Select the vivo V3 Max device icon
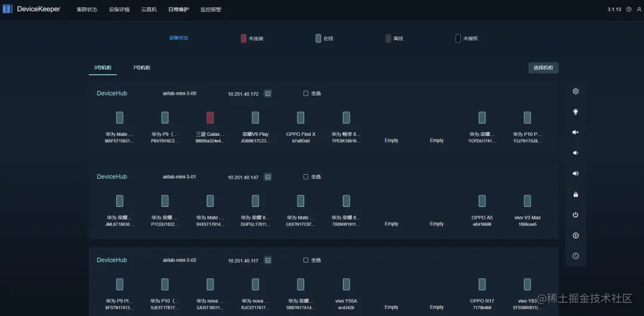The width and height of the screenshot is (644, 316). click(527, 201)
